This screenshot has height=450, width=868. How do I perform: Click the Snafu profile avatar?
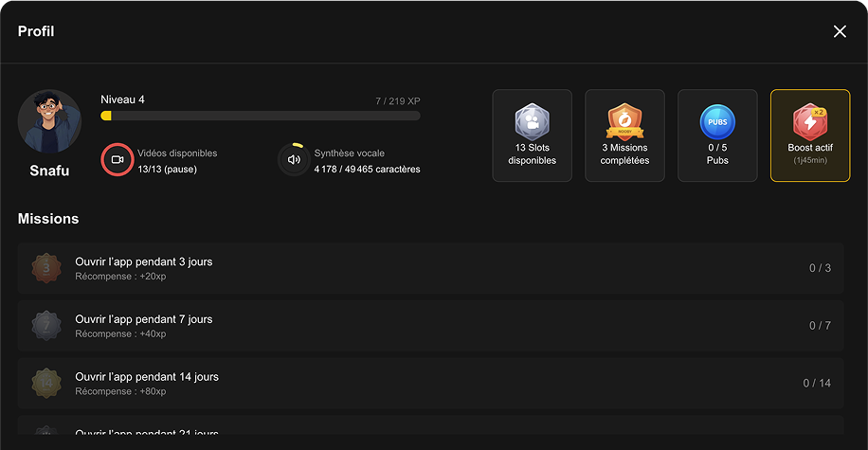[49, 121]
